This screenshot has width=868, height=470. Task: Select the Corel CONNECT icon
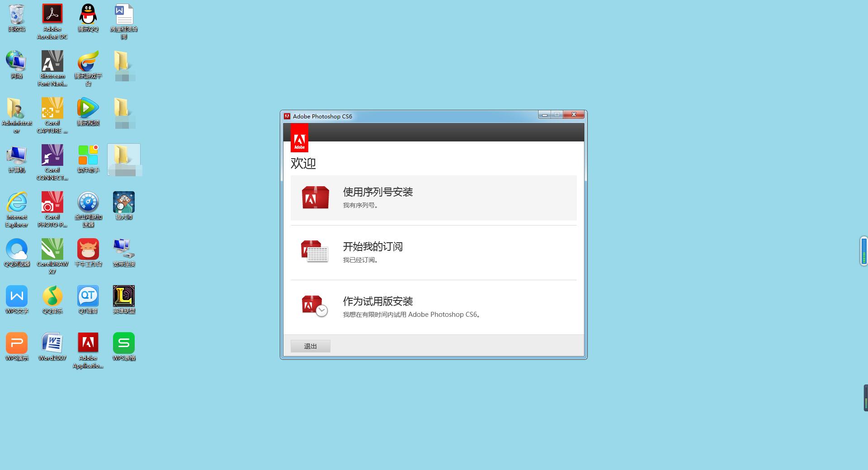tap(52, 162)
